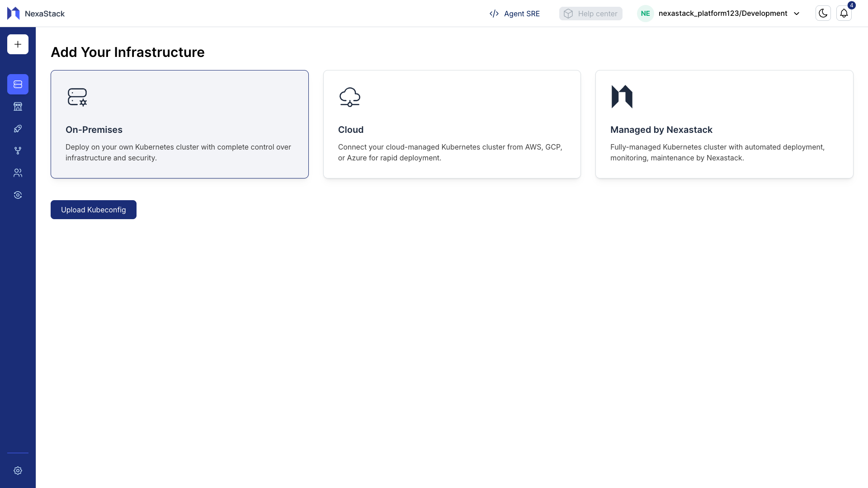Switch to Agent SRE

[514, 14]
